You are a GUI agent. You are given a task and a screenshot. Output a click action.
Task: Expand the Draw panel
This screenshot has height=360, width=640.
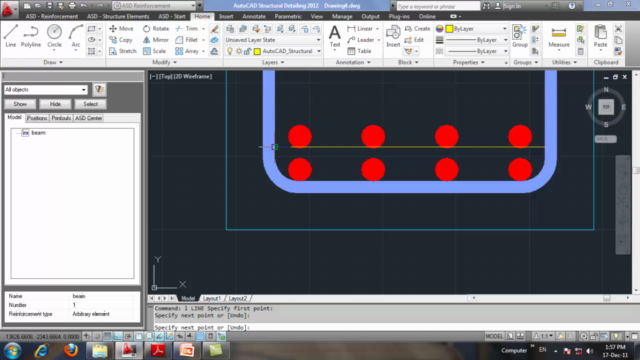click(x=53, y=62)
